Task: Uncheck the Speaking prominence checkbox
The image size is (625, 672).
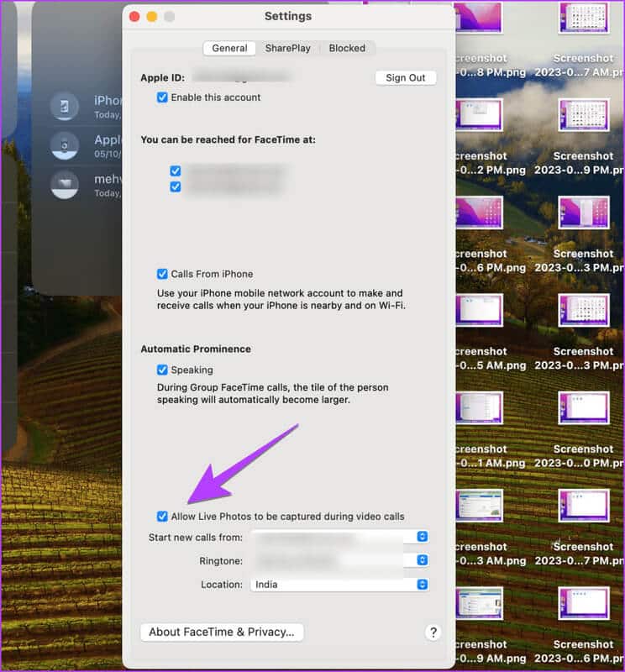Action: (162, 370)
